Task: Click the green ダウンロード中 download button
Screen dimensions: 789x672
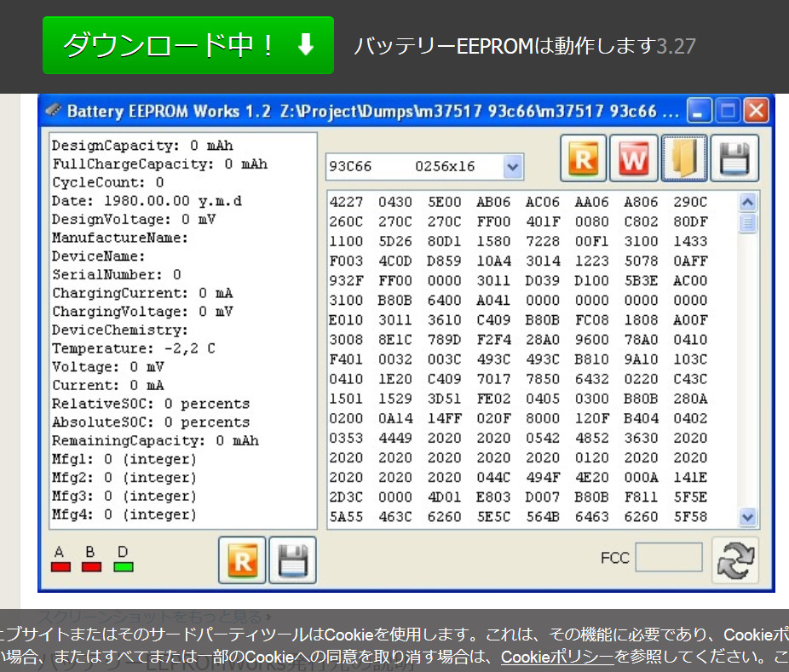Action: click(188, 45)
